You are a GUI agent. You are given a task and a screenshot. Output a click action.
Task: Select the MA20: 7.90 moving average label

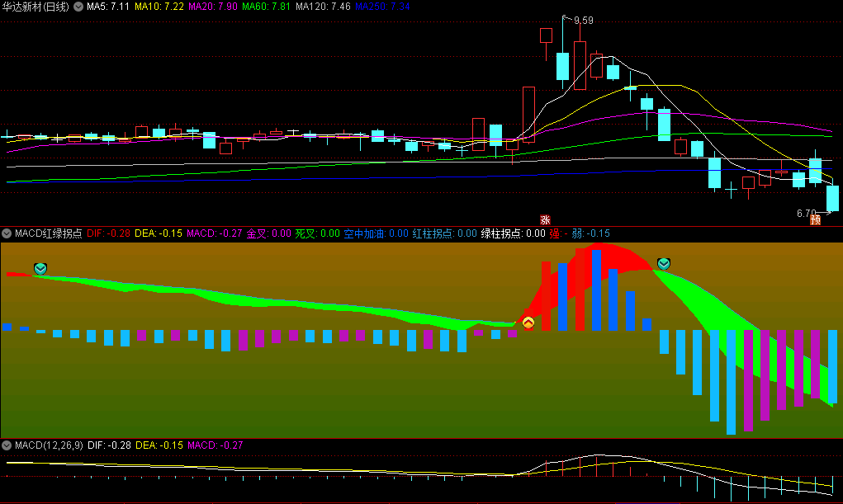pos(213,7)
